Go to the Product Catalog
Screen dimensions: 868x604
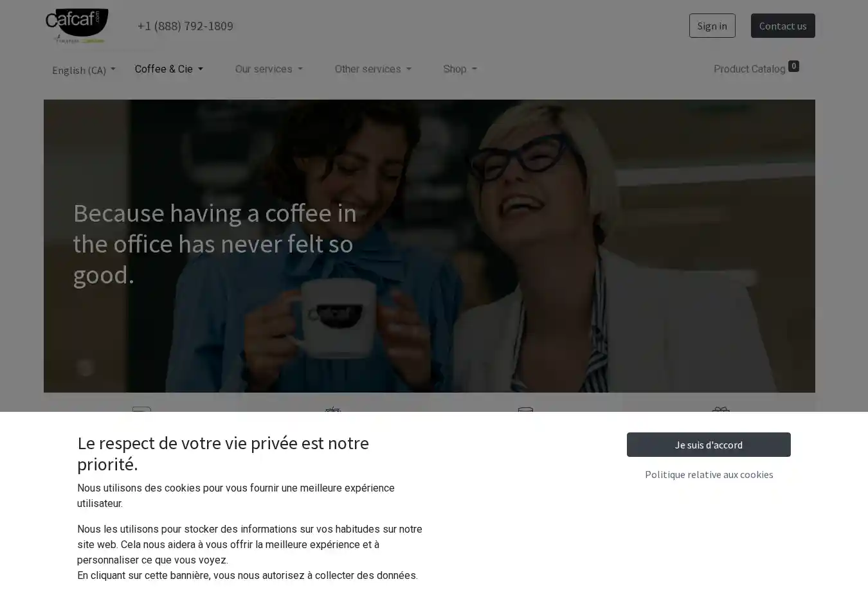click(749, 69)
